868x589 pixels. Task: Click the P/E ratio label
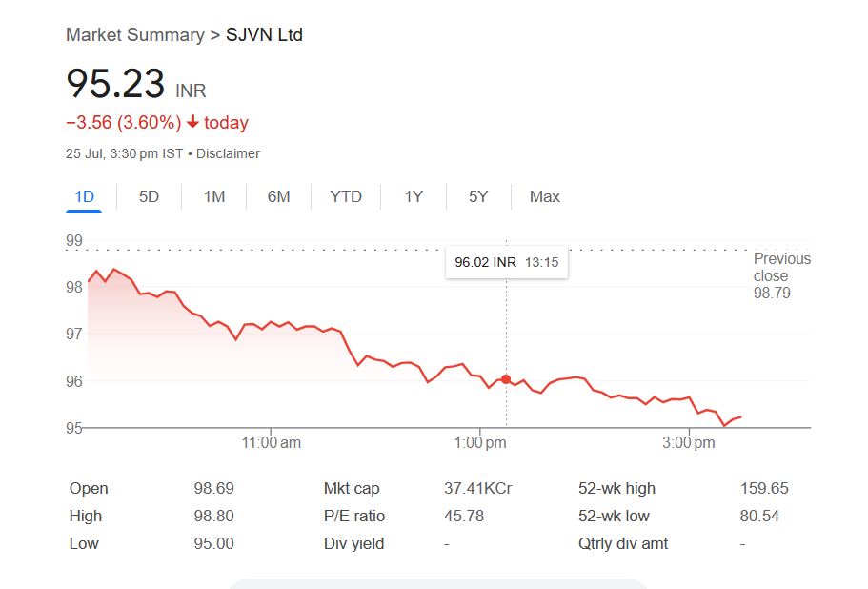click(x=354, y=516)
